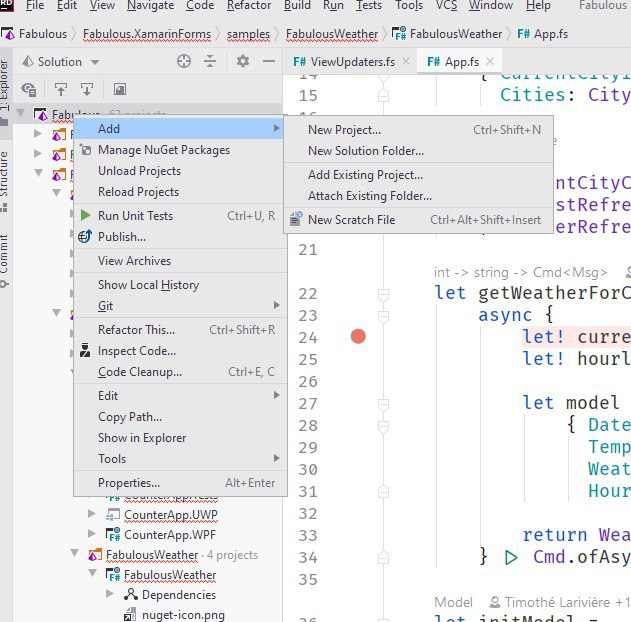Click the samples breadcrumb
Screen dimensions: 631x622
(x=248, y=34)
